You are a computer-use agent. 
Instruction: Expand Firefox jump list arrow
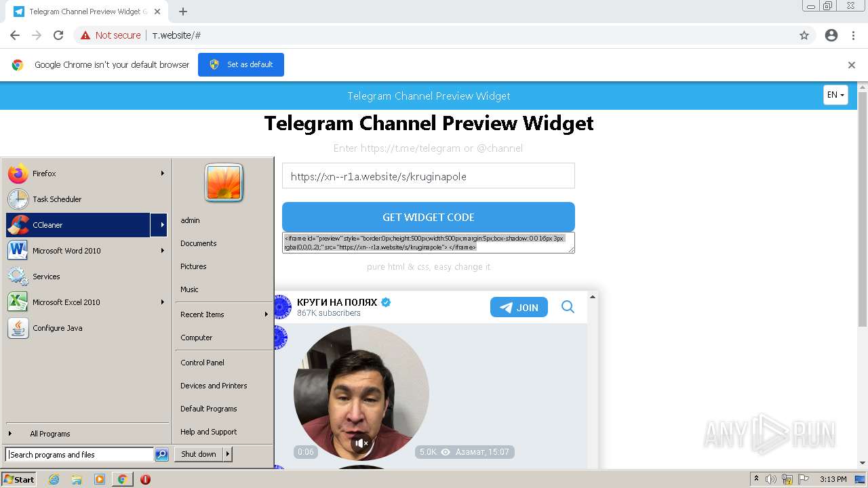coord(162,174)
